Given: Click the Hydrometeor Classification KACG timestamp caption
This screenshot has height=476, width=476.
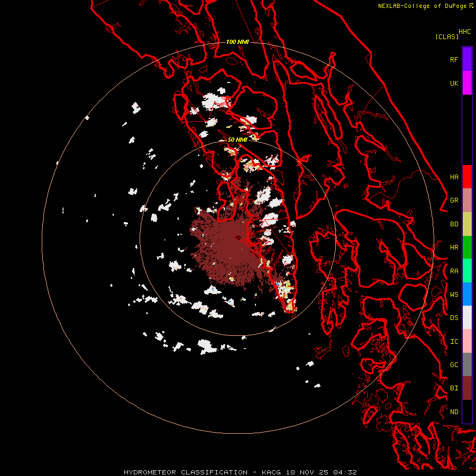Looking at the screenshot, I should [x=240, y=472].
